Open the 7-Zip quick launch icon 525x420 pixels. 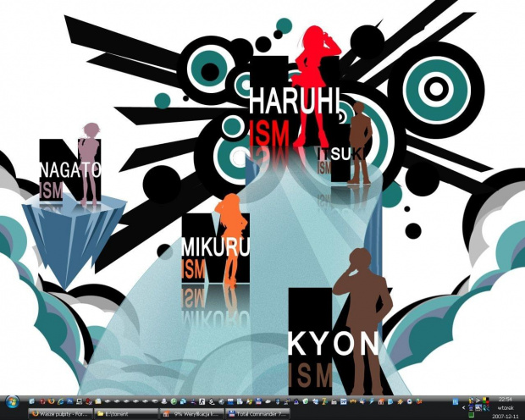click(324, 401)
